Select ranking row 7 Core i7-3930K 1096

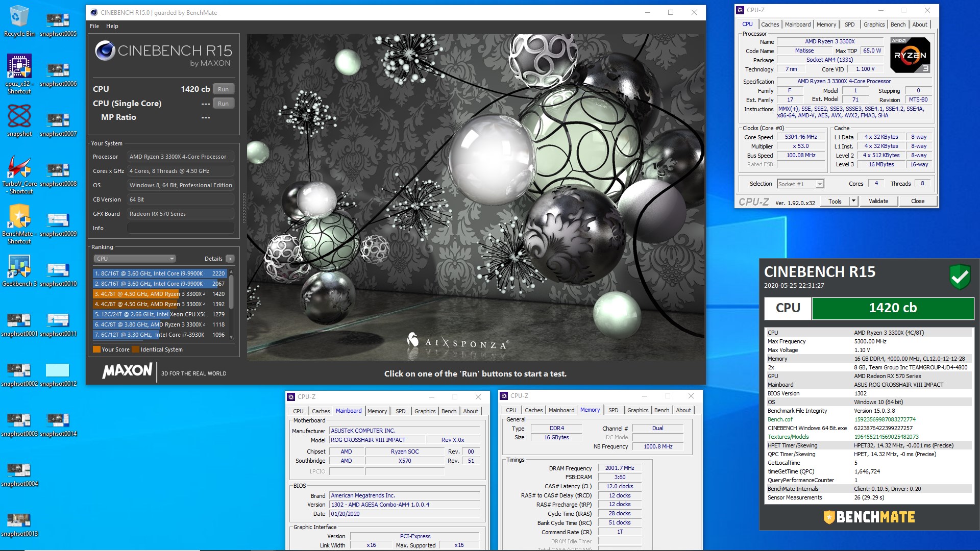[160, 335]
